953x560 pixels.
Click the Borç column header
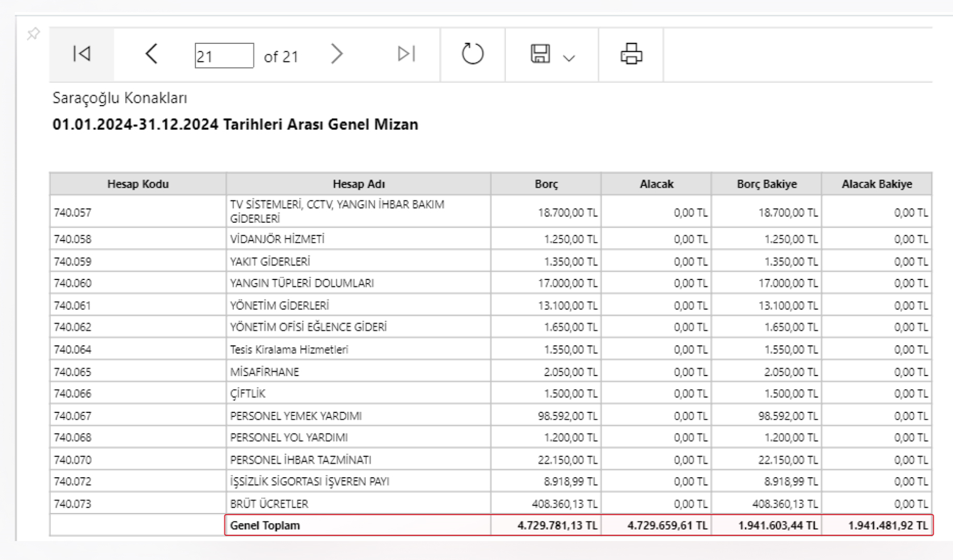click(x=546, y=184)
